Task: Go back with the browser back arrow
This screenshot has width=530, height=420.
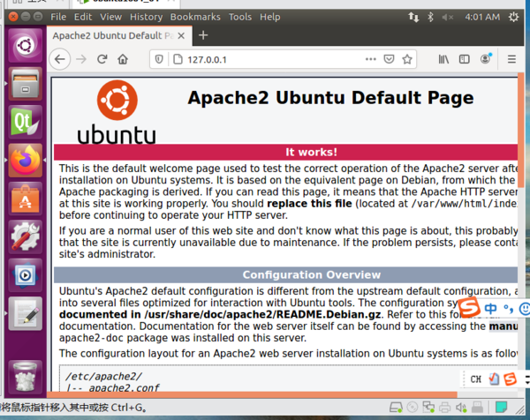Action: [x=60, y=59]
